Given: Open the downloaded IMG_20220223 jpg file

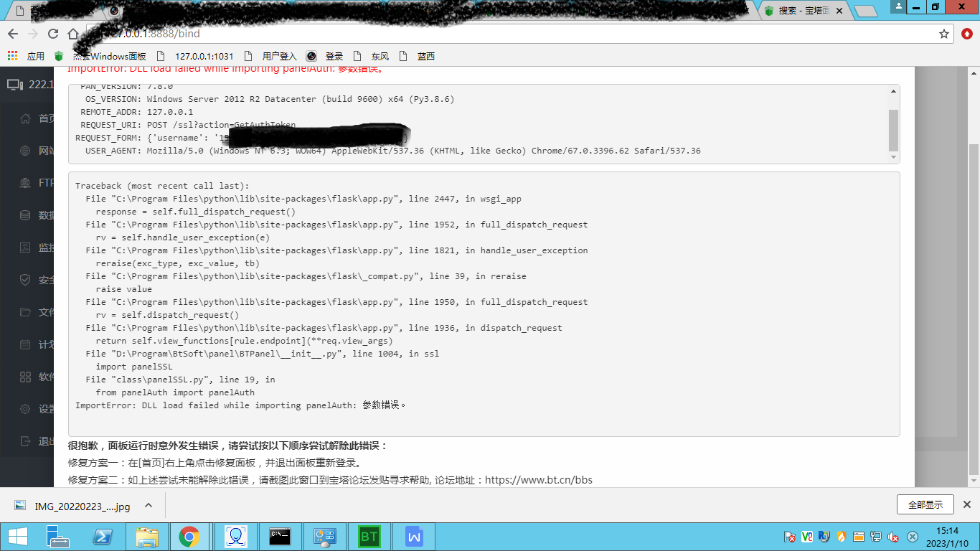Looking at the screenshot, I should [x=73, y=506].
